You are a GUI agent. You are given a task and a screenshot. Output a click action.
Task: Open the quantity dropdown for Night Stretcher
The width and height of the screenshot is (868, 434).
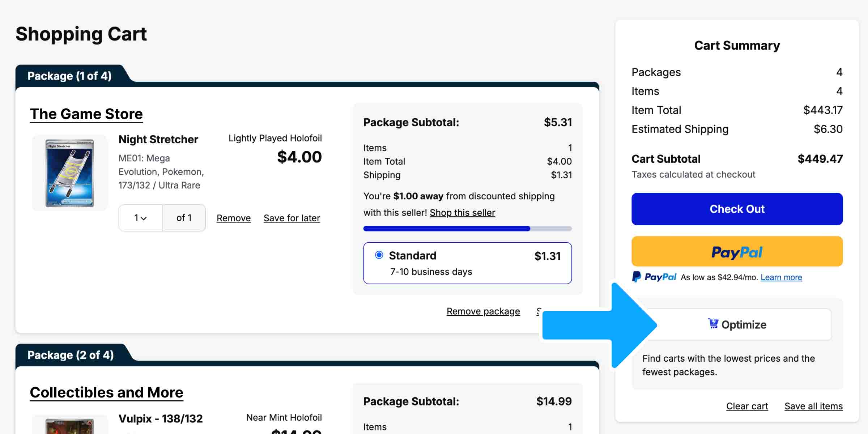[x=140, y=218]
